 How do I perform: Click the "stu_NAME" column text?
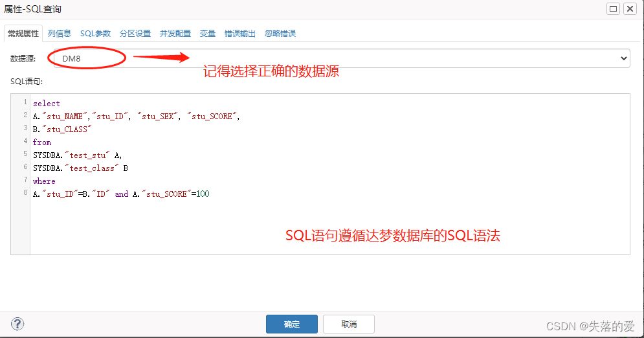65,116
